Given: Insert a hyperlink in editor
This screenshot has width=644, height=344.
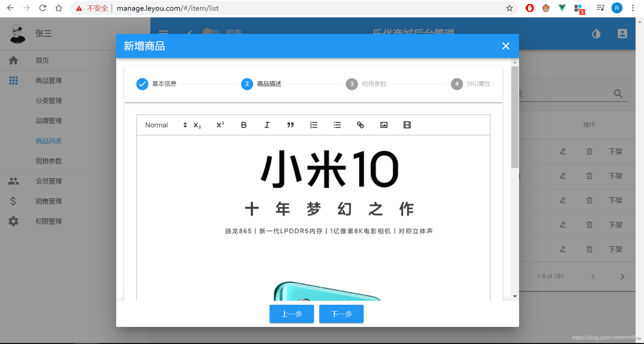Looking at the screenshot, I should coord(360,125).
